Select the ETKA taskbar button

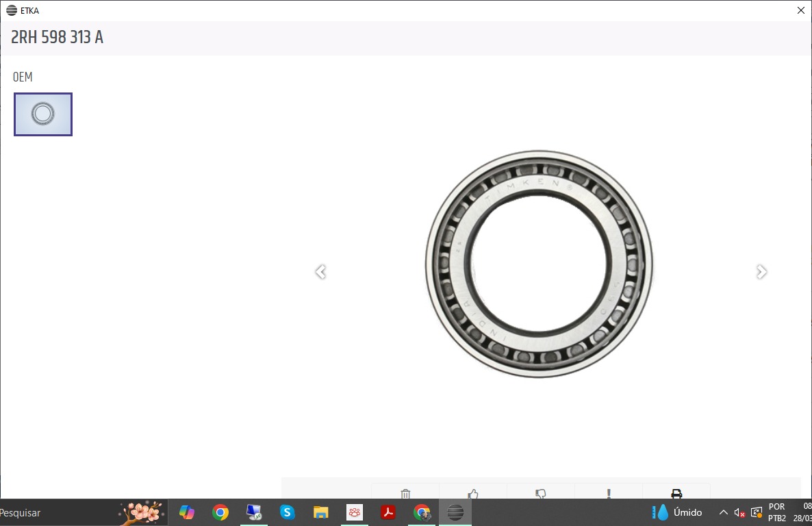456,512
